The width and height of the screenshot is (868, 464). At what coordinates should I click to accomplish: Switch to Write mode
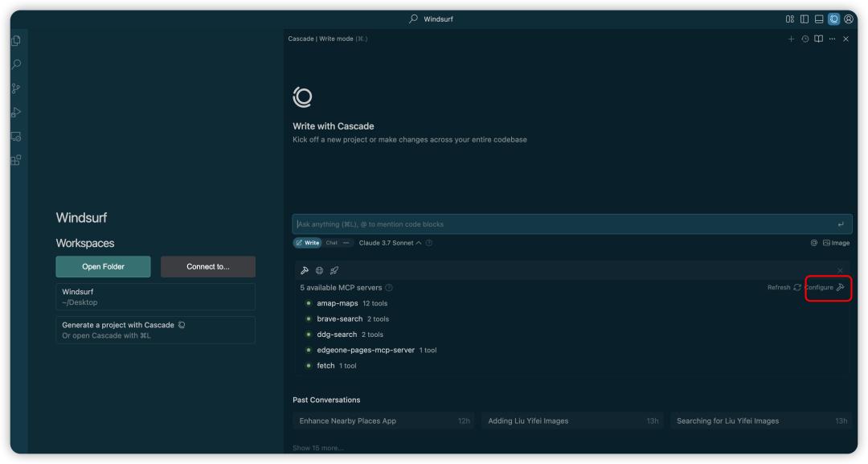tap(309, 242)
